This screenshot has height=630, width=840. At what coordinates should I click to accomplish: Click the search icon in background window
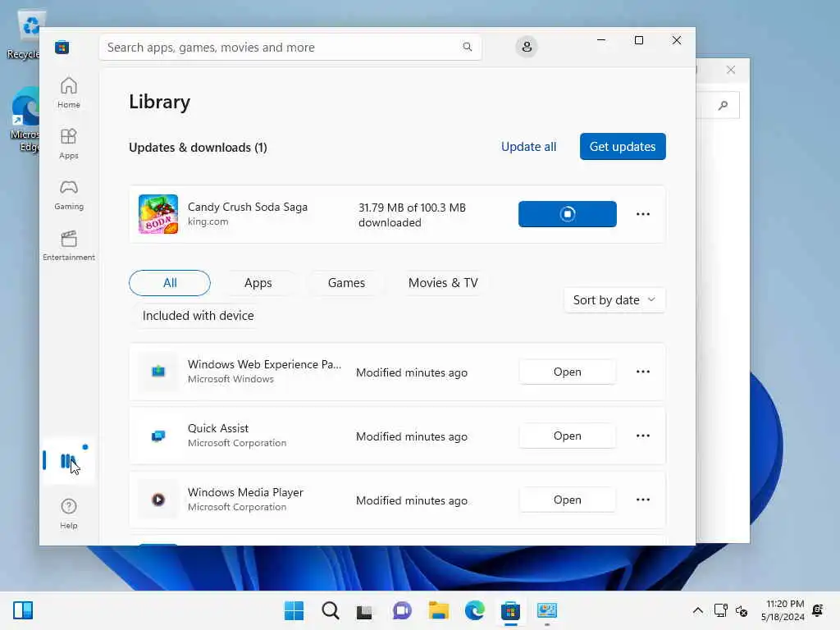(x=724, y=105)
